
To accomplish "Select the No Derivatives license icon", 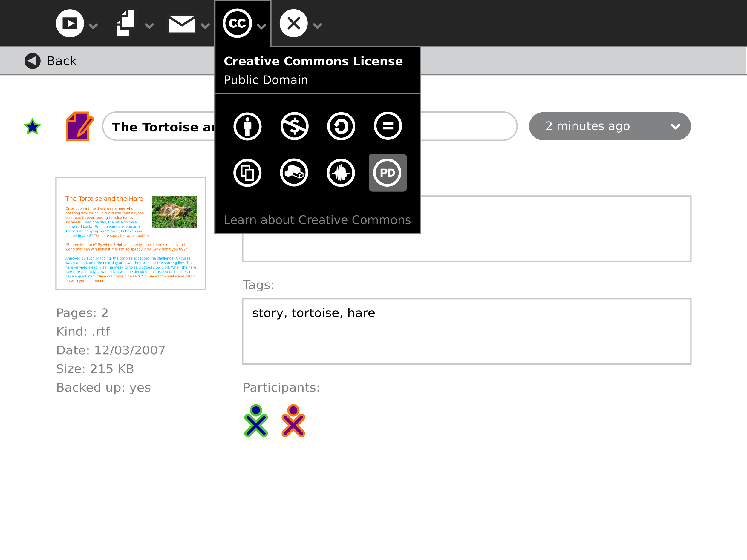I will (387, 126).
